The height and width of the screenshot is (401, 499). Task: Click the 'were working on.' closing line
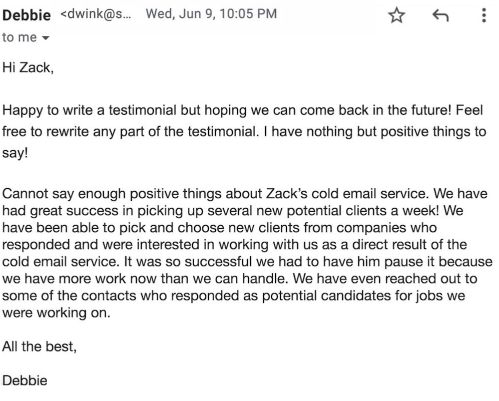[56, 313]
